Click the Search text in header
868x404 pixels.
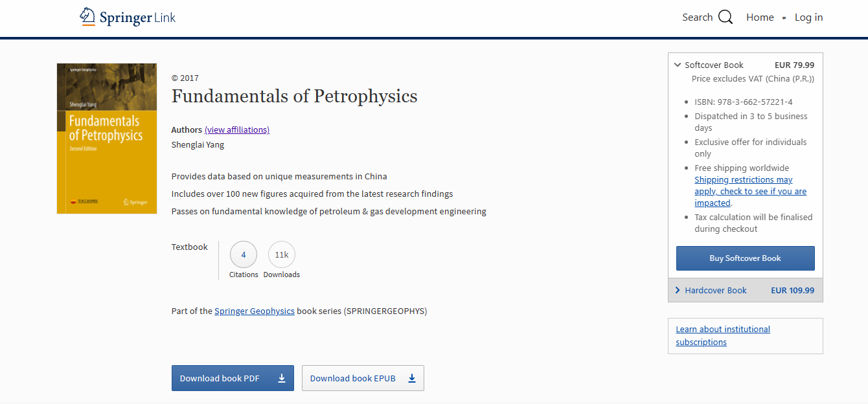[697, 17]
